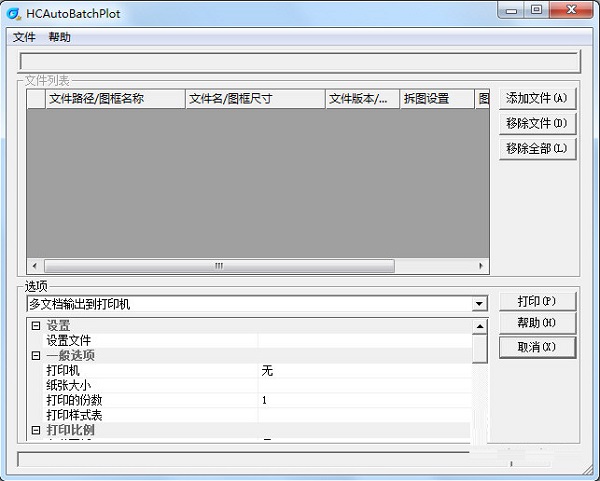Click the 文件路径/图框名称 column header
Viewport: 600px width, 481px height.
pyautogui.click(x=116, y=99)
